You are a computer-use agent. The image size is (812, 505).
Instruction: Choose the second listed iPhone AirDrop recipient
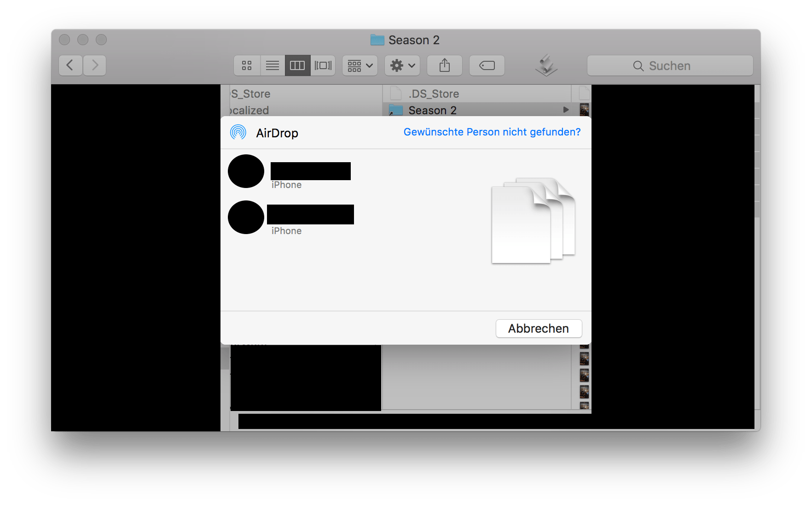[x=291, y=217]
